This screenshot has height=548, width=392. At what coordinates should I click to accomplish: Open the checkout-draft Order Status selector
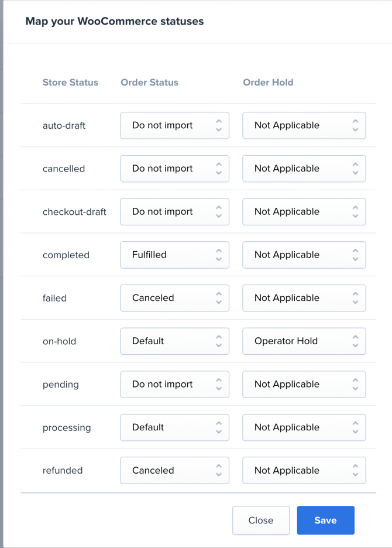(x=174, y=211)
